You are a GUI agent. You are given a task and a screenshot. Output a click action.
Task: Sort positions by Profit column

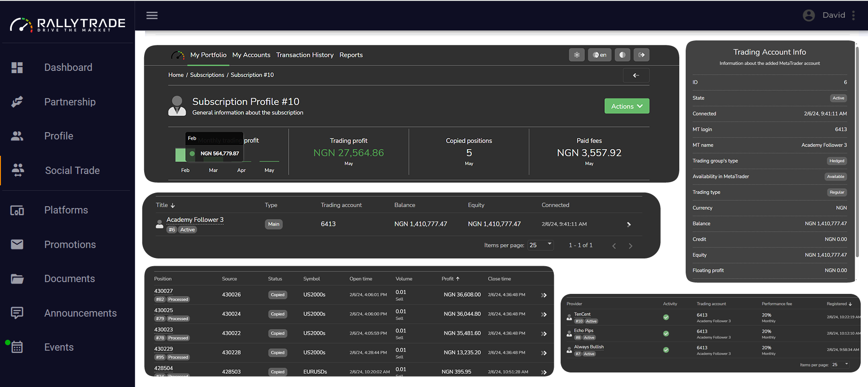tap(451, 279)
